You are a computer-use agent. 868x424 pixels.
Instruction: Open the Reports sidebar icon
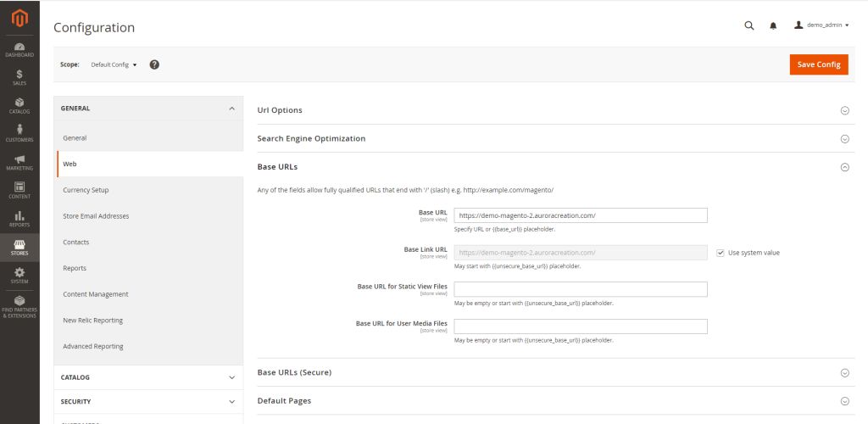pos(19,219)
